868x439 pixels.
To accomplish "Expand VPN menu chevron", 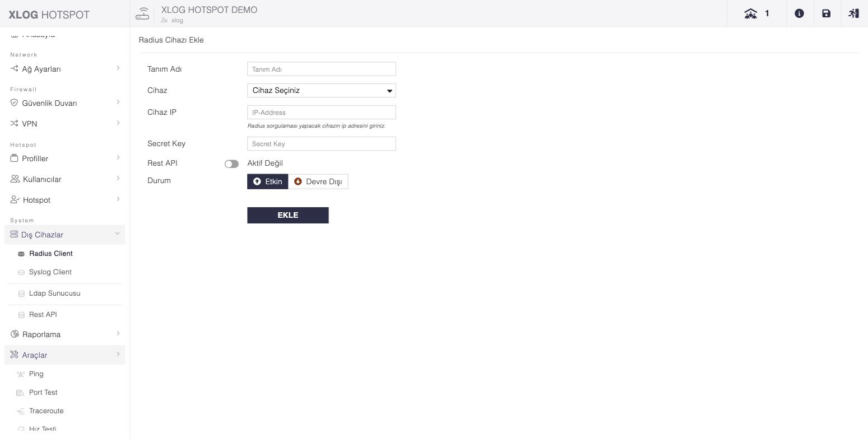I will (x=118, y=123).
